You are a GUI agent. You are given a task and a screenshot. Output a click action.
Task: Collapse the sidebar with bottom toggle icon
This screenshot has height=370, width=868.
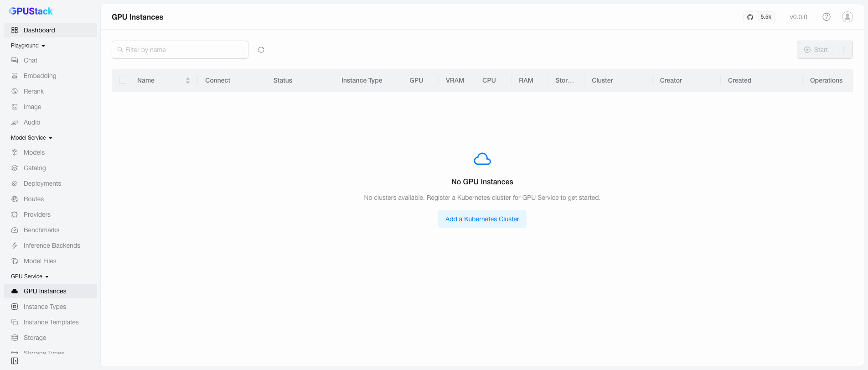click(x=15, y=361)
